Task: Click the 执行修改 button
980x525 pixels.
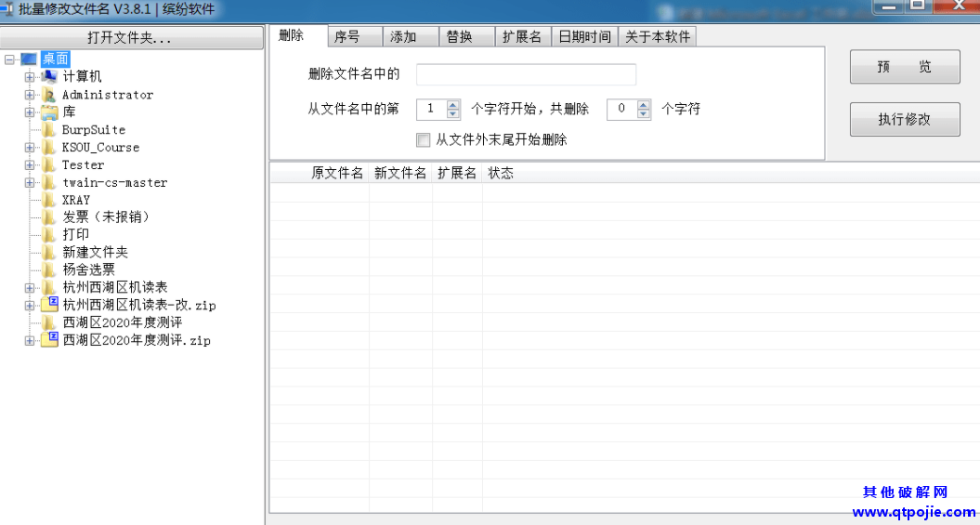Action: click(905, 119)
